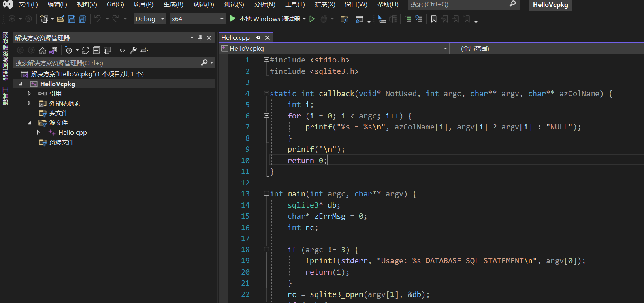Expand the 引用 references node
Image resolution: width=644 pixels, height=303 pixels.
[x=29, y=93]
